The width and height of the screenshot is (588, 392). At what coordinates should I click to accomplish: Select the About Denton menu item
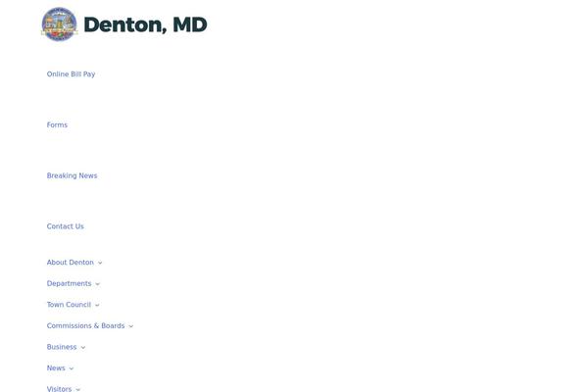click(x=71, y=263)
